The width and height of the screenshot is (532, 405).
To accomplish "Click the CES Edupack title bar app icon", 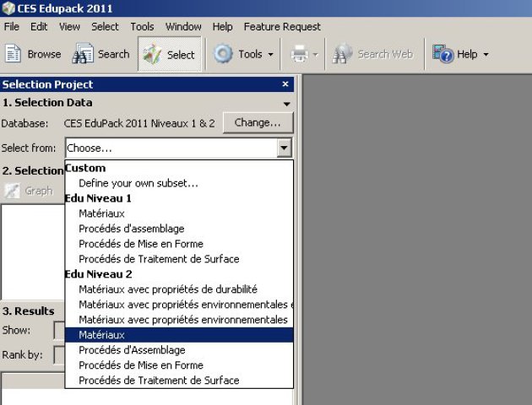I will 8,8.
